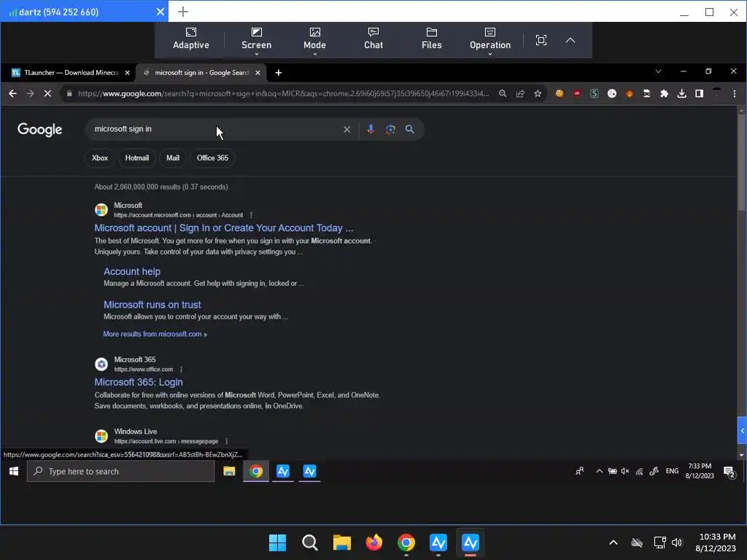Filter results by Mail chip
Screen dimensions: 747x560
(173, 158)
